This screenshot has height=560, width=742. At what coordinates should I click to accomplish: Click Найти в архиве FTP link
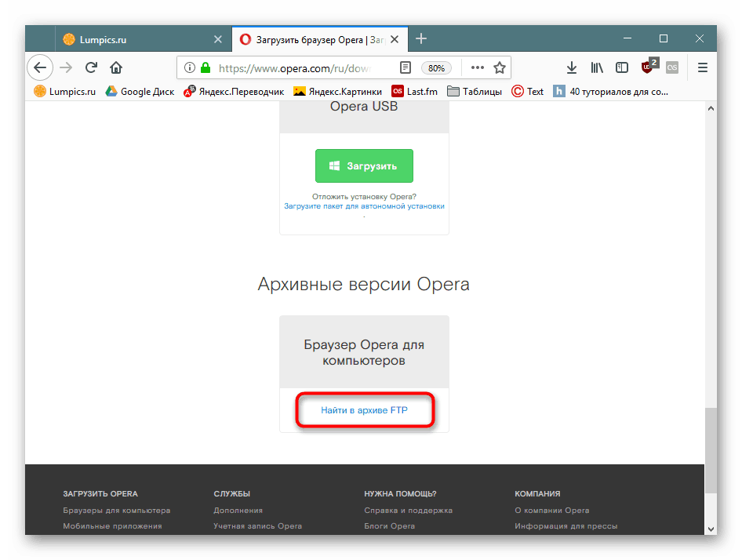[x=364, y=410]
